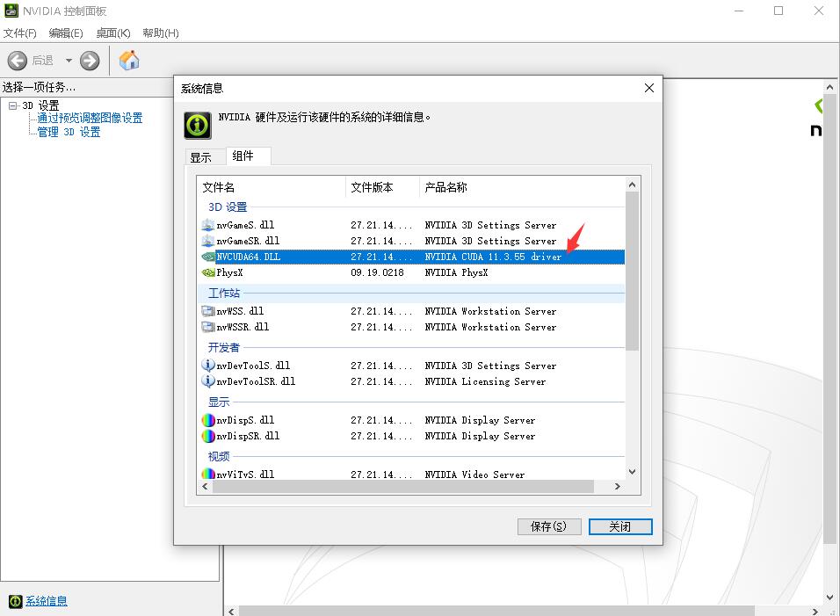Click the nvGameSR.dll file icon
840x616 pixels.
[208, 241]
